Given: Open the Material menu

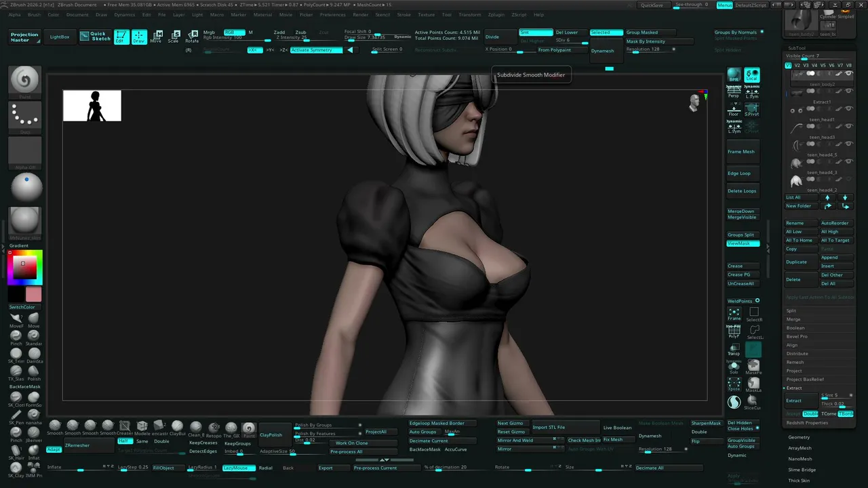Looking at the screenshot, I should pos(262,14).
